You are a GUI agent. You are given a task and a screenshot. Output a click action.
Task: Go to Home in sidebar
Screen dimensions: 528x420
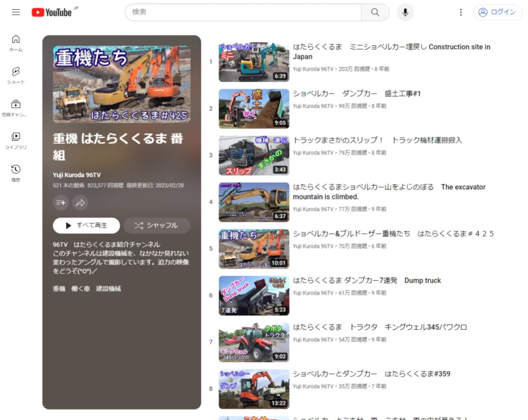[16, 43]
